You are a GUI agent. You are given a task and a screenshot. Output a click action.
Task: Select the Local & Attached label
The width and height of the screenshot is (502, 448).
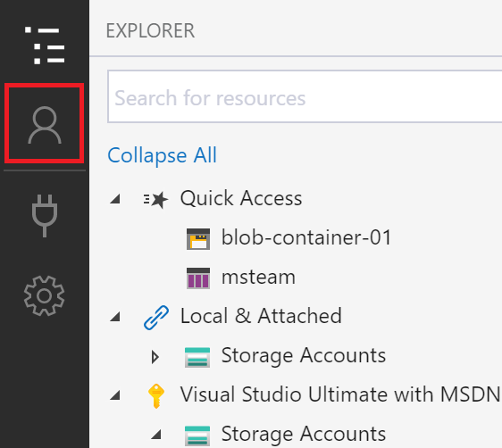261,316
